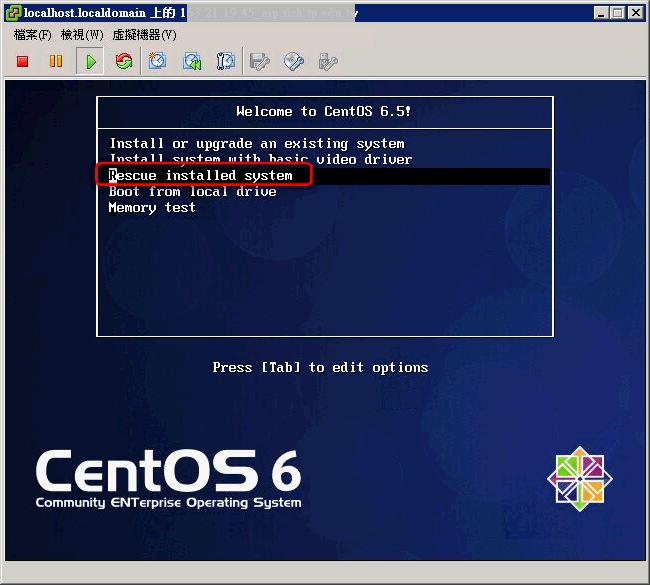Reset the VM with the restart icon
650x585 pixels.
pos(124,61)
